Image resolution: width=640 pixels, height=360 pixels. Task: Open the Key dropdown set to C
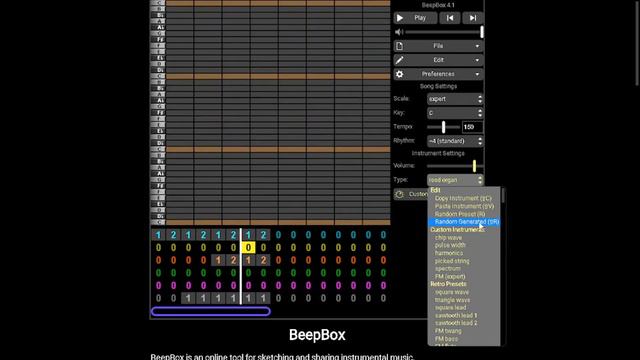(x=455, y=113)
